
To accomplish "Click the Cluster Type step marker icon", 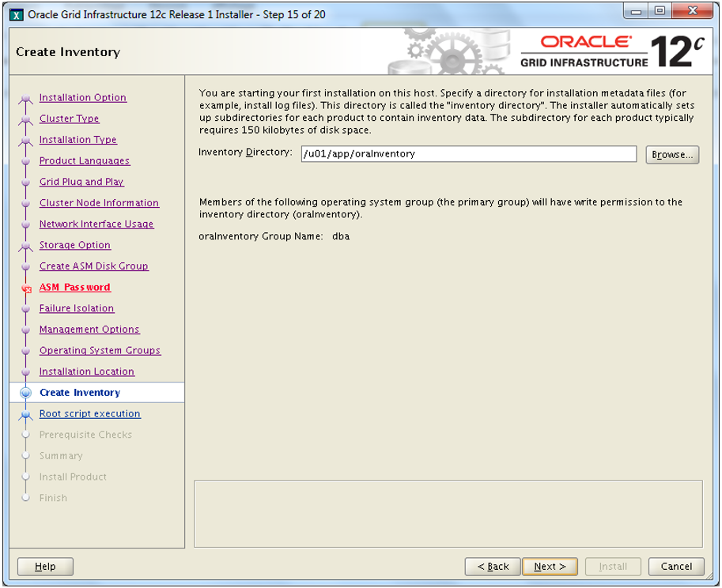I will pyautogui.click(x=26, y=119).
